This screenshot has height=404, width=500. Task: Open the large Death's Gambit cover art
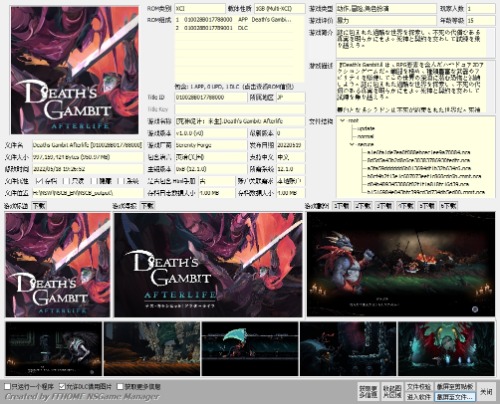coord(75,70)
